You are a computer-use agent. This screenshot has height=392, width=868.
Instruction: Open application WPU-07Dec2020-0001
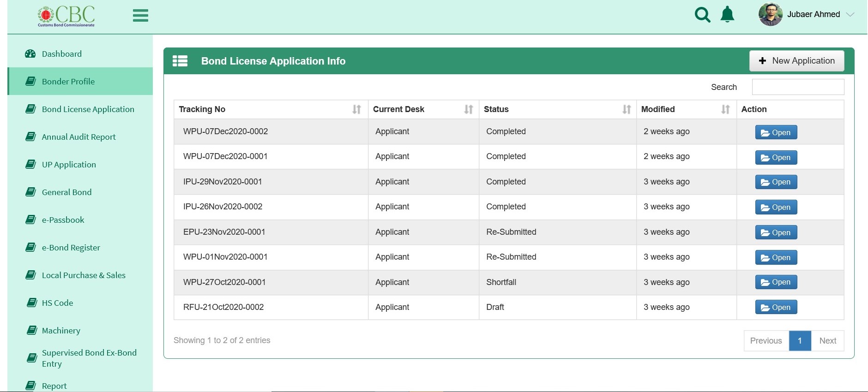point(776,157)
